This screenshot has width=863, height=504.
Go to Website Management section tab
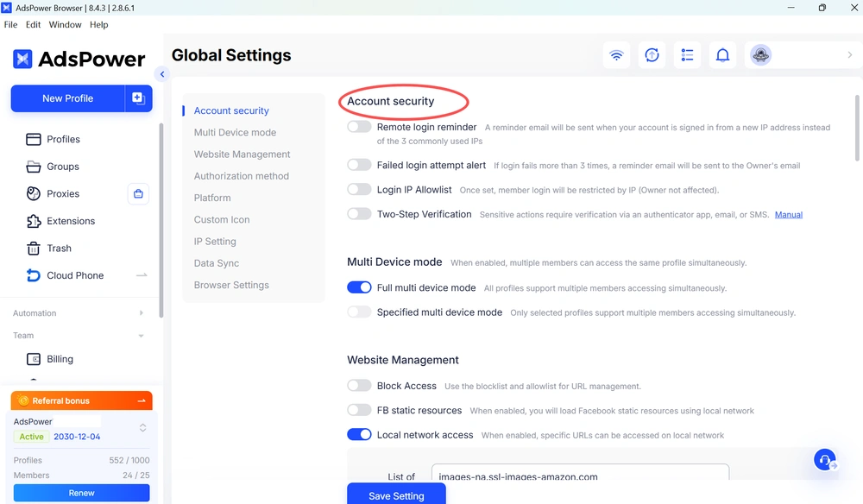(x=242, y=154)
